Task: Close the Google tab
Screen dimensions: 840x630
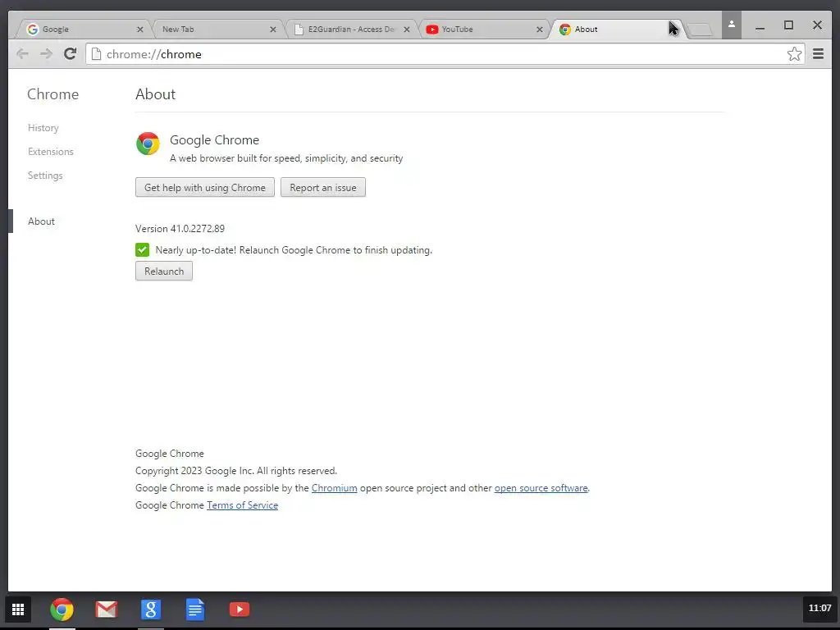Action: [140, 30]
